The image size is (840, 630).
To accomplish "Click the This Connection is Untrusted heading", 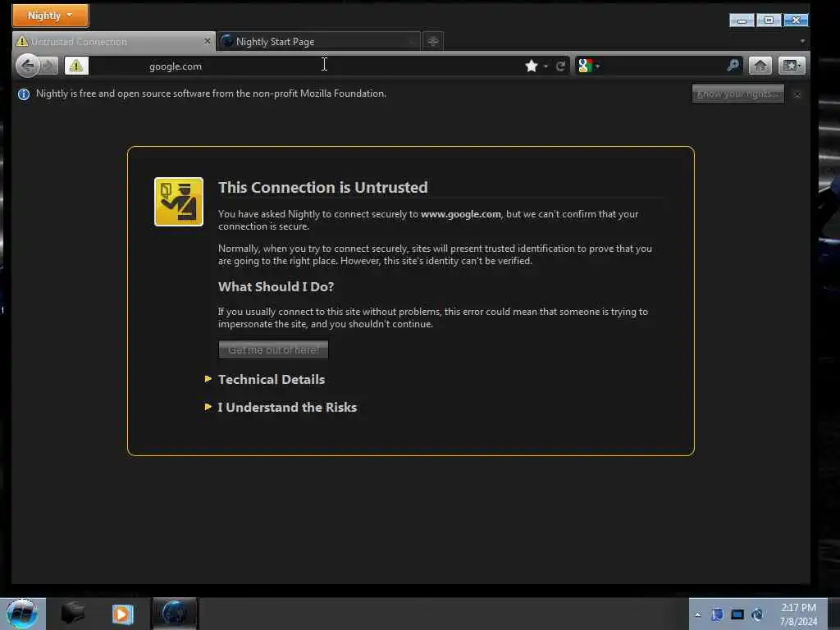I will pyautogui.click(x=323, y=188).
